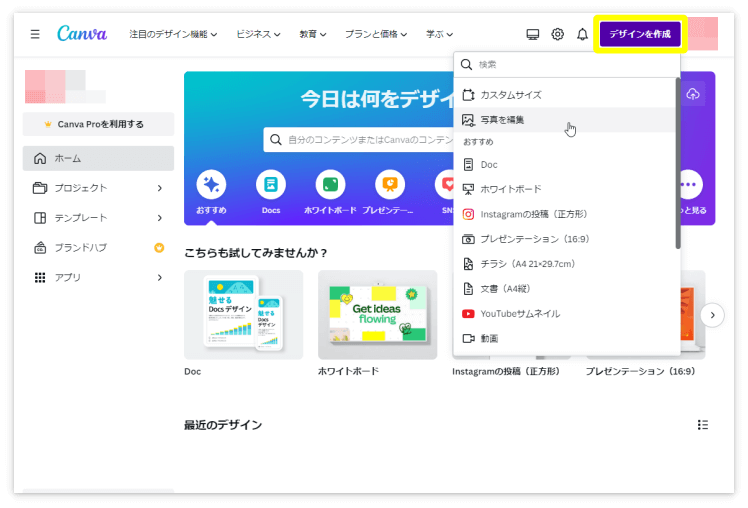Choose YouTubeサムネイル from the list
The image size is (748, 508).
(x=565, y=313)
